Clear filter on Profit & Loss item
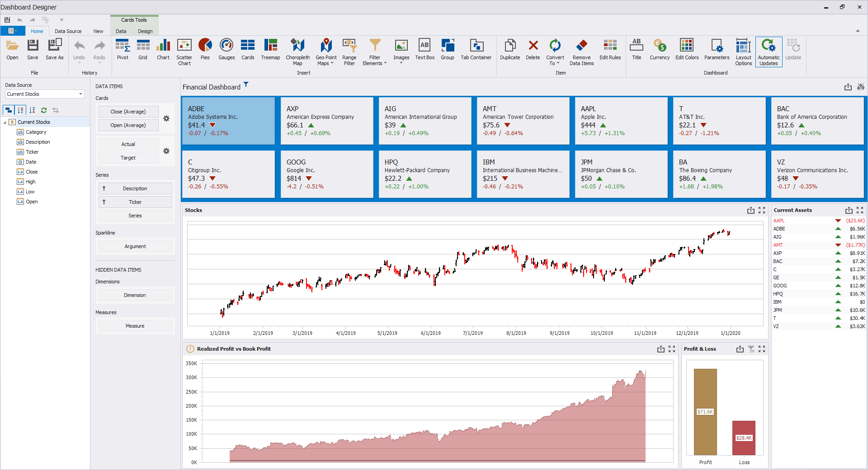Viewport: 868px width, 470px height. 751,349
